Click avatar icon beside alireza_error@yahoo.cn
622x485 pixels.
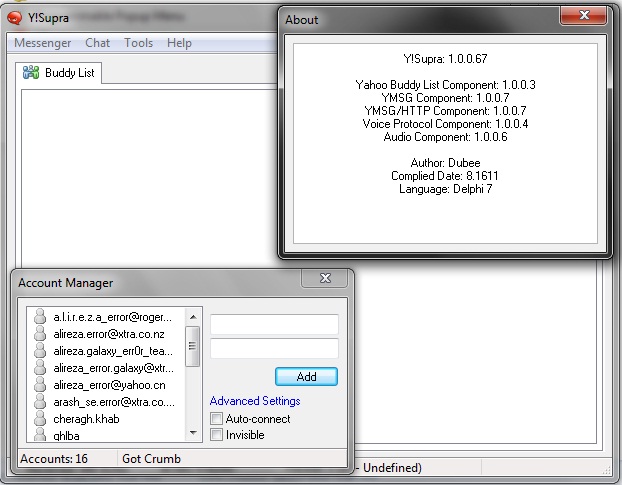tap(40, 385)
